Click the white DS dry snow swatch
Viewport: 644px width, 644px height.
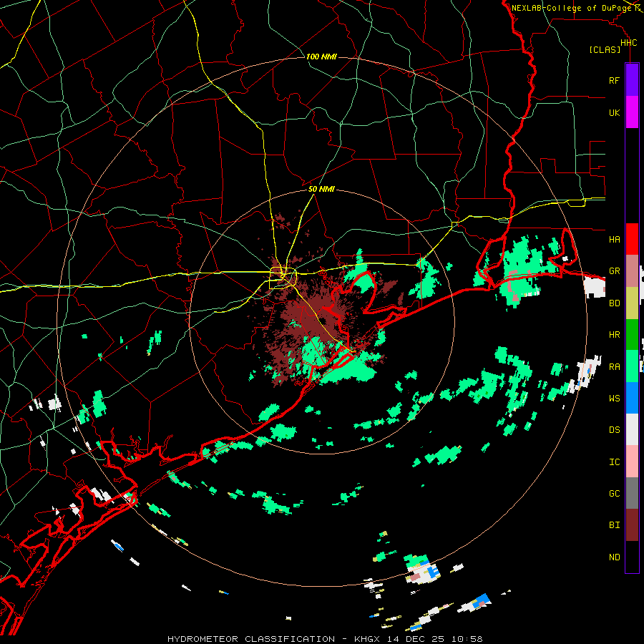632,429
